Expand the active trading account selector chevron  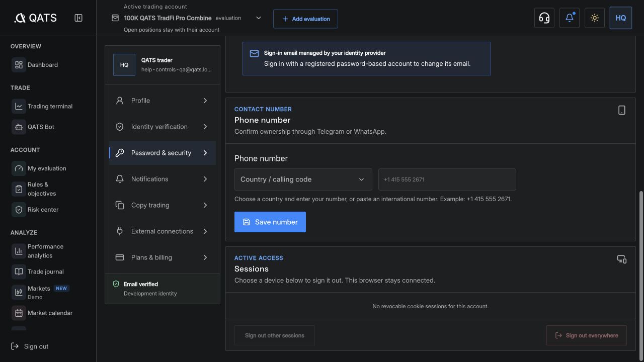[259, 18]
